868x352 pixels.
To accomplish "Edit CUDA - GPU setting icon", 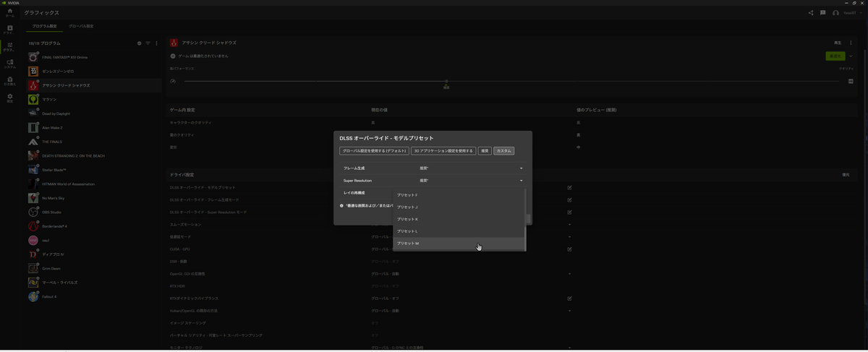I will tap(569, 249).
